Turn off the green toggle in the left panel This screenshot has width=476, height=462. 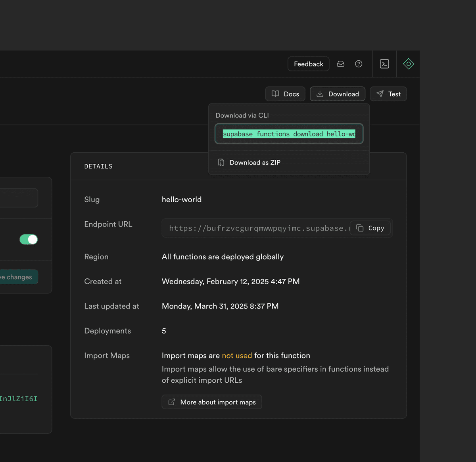tap(28, 239)
